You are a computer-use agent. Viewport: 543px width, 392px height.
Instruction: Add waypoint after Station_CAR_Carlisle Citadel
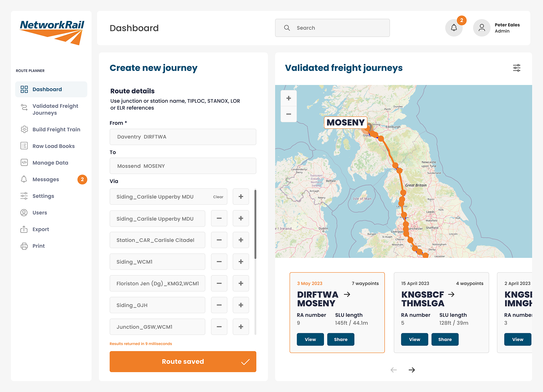(x=241, y=240)
